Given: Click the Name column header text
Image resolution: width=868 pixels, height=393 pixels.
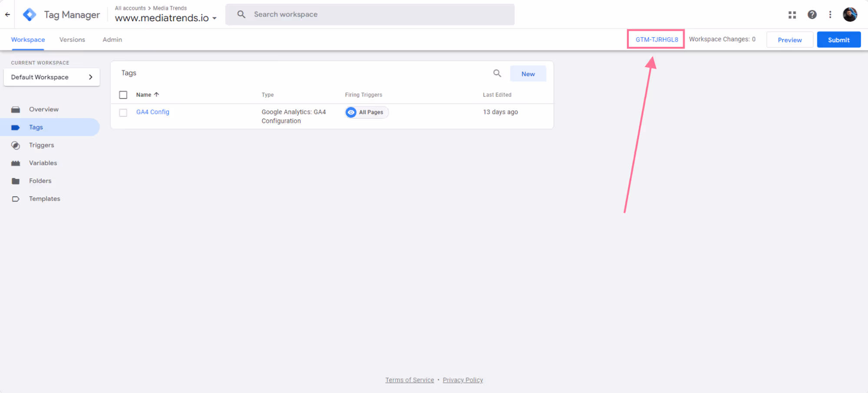Looking at the screenshot, I should 144,95.
